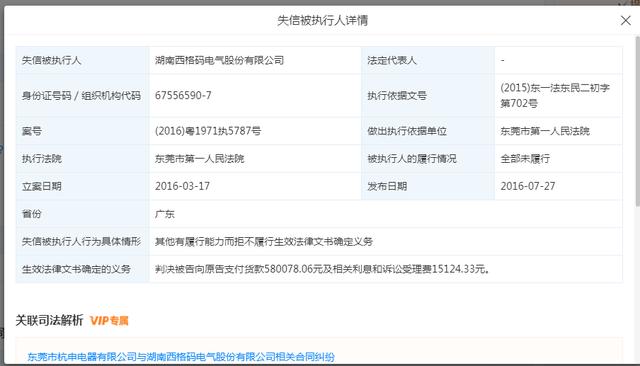
Task: Select filing date 2016-03-17
Action: 182,186
